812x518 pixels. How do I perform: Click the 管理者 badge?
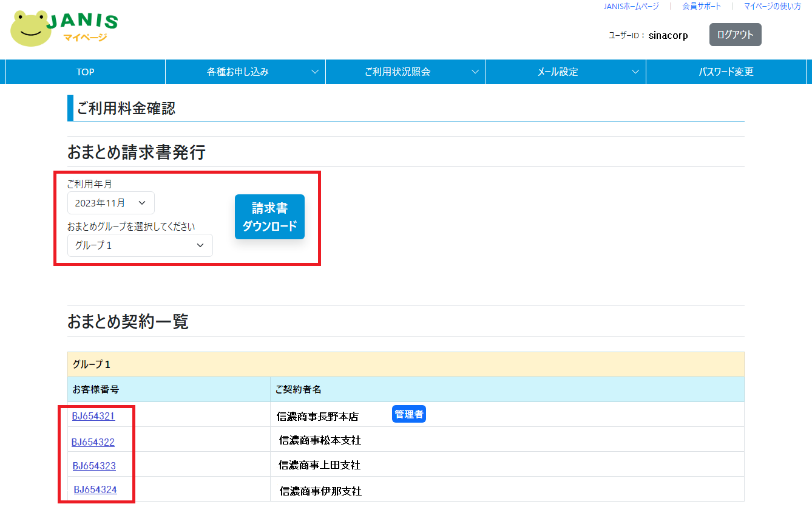[x=409, y=414]
